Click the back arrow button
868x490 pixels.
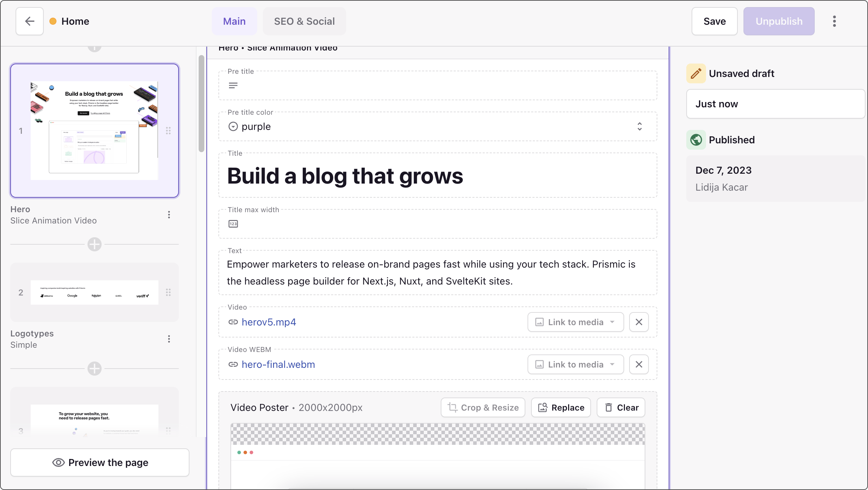click(x=30, y=21)
